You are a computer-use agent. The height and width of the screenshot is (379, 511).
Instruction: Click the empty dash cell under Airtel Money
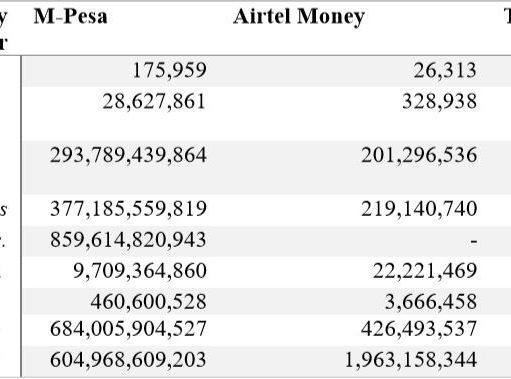473,241
